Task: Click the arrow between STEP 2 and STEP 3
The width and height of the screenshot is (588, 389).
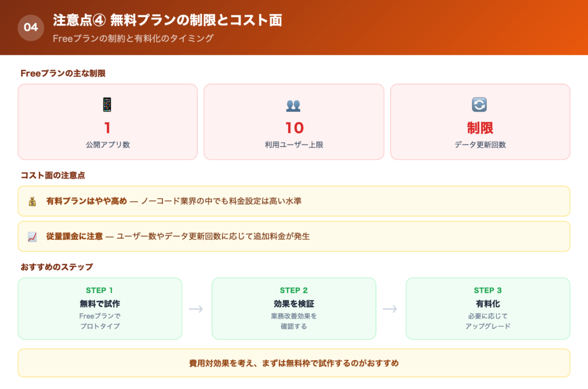Action: click(390, 308)
